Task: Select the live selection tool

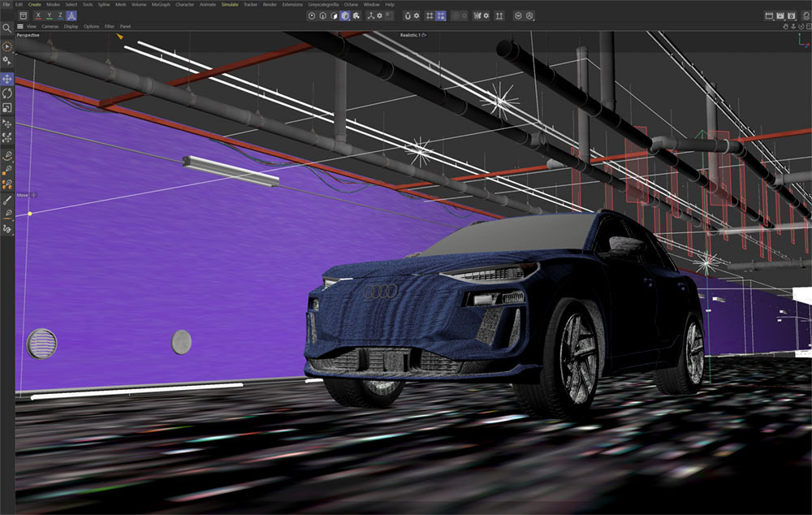Action: coord(6,46)
